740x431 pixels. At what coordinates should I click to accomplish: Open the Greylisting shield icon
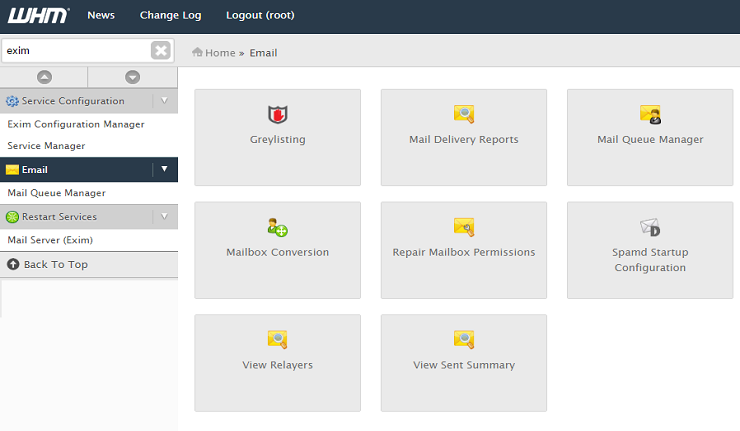point(277,114)
